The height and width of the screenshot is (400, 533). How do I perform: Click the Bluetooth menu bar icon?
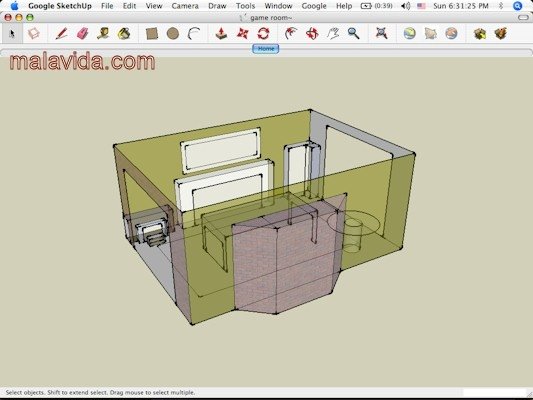pyautogui.click(x=501, y=6)
